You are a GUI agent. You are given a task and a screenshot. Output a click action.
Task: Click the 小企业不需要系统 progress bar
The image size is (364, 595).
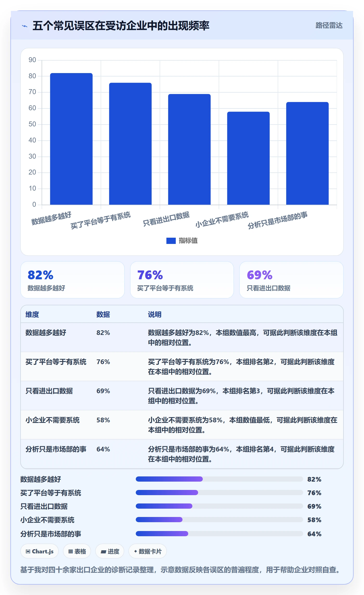click(x=219, y=520)
